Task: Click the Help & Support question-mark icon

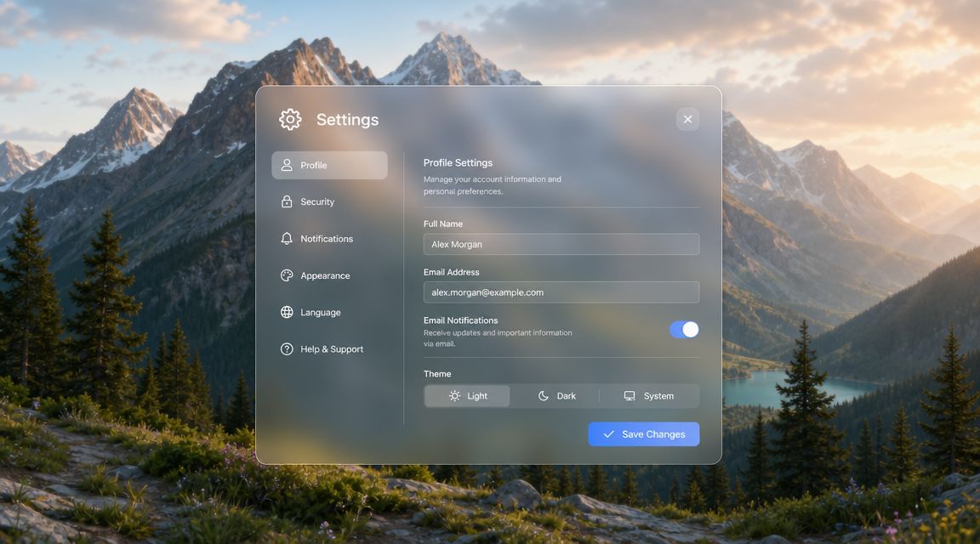Action: 286,349
